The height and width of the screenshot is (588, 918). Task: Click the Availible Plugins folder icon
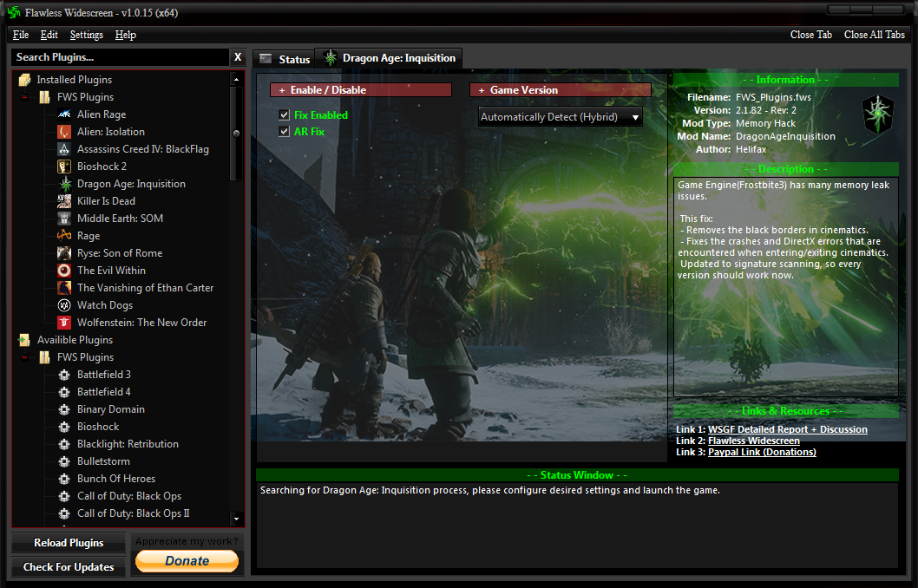[x=24, y=340]
